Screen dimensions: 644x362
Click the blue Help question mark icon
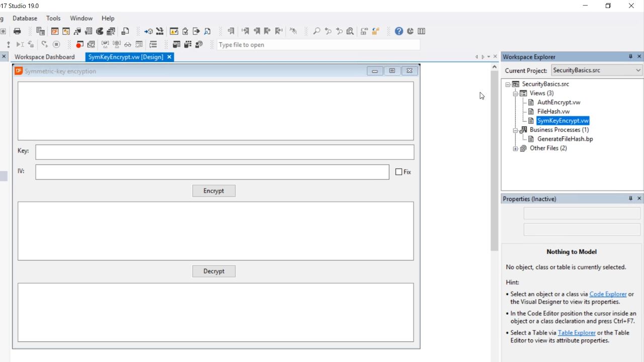point(399,31)
